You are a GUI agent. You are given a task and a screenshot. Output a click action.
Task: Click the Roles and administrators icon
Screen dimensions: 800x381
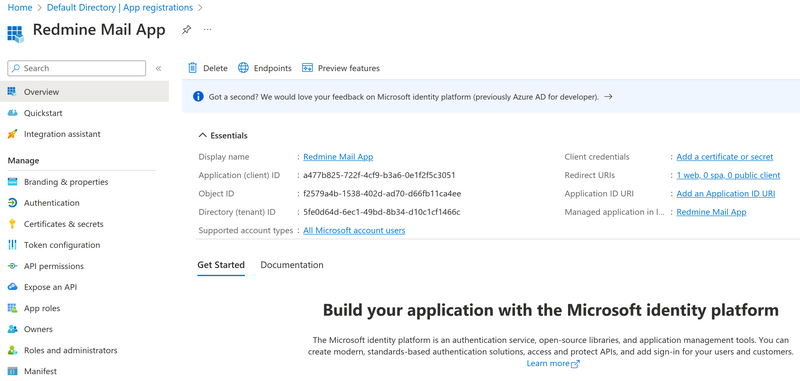pos(13,350)
